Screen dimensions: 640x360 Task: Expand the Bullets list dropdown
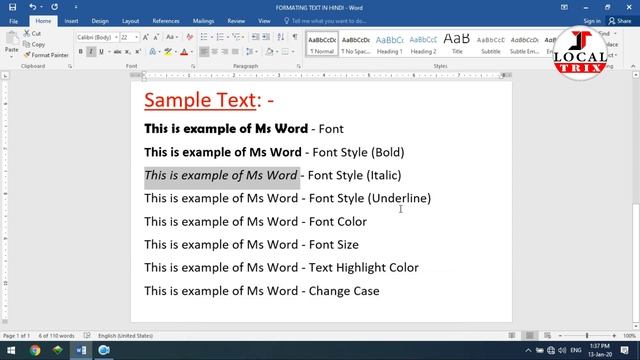pyautogui.click(x=212, y=38)
